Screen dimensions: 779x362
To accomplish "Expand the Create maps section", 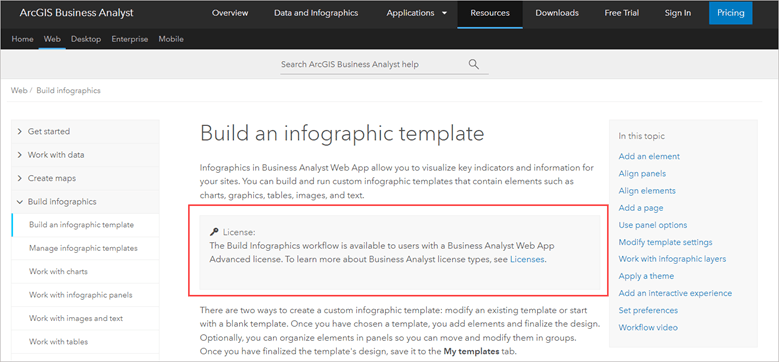I will tap(85, 178).
